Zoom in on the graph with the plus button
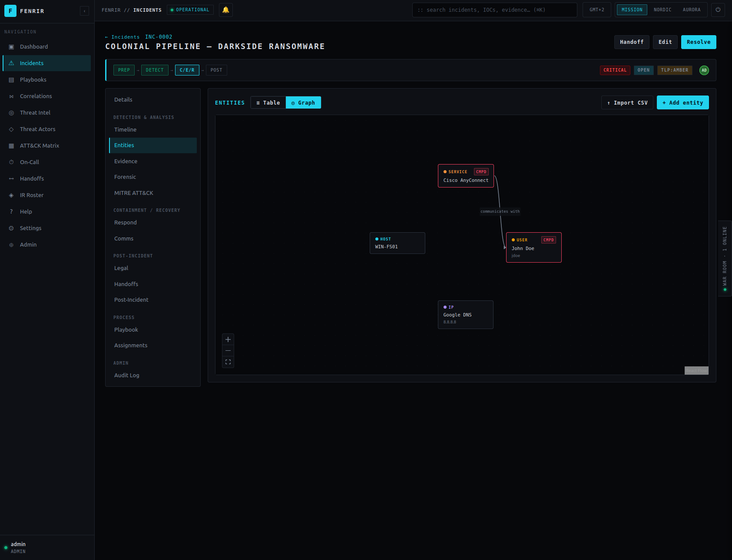Viewport: 732px width, 560px height. pyautogui.click(x=228, y=339)
